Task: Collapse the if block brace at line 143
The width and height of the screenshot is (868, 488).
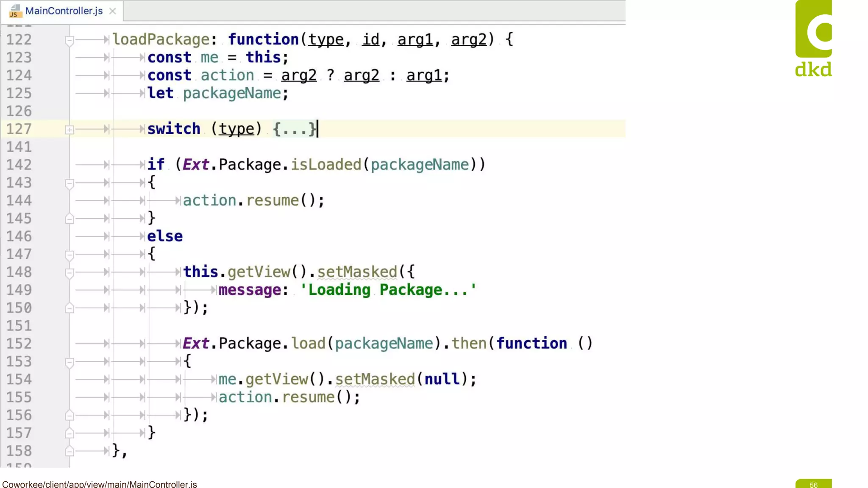Action: [x=70, y=183]
